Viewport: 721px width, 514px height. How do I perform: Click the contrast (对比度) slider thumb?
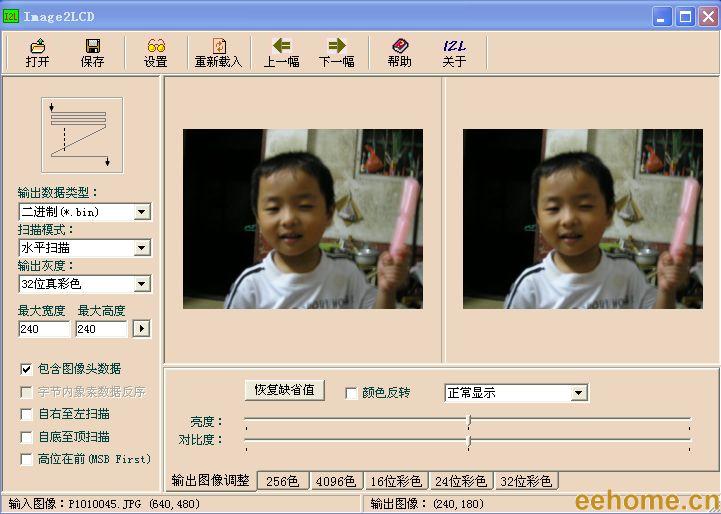point(469,441)
